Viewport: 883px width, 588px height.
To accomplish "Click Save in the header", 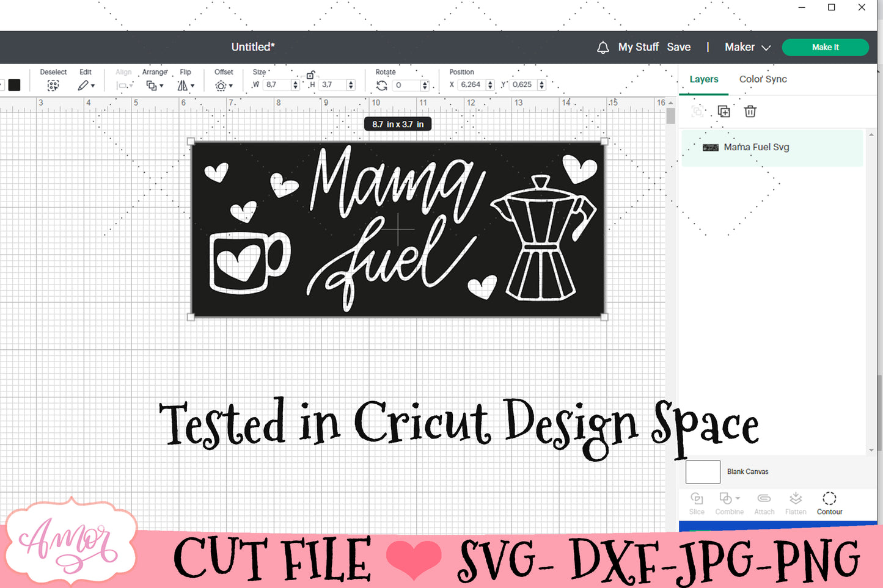I will point(679,47).
